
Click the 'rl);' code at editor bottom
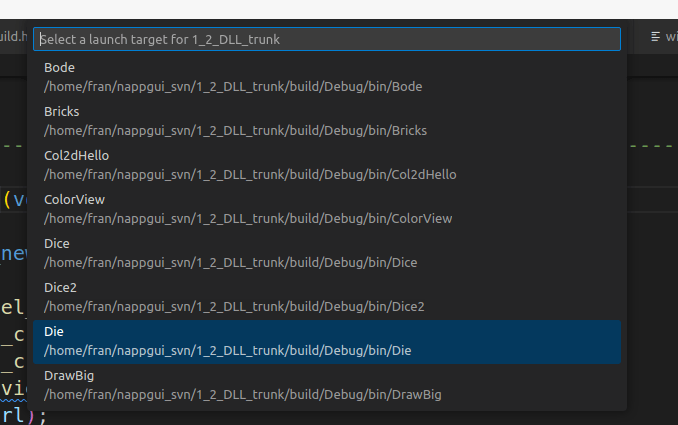coord(22,415)
